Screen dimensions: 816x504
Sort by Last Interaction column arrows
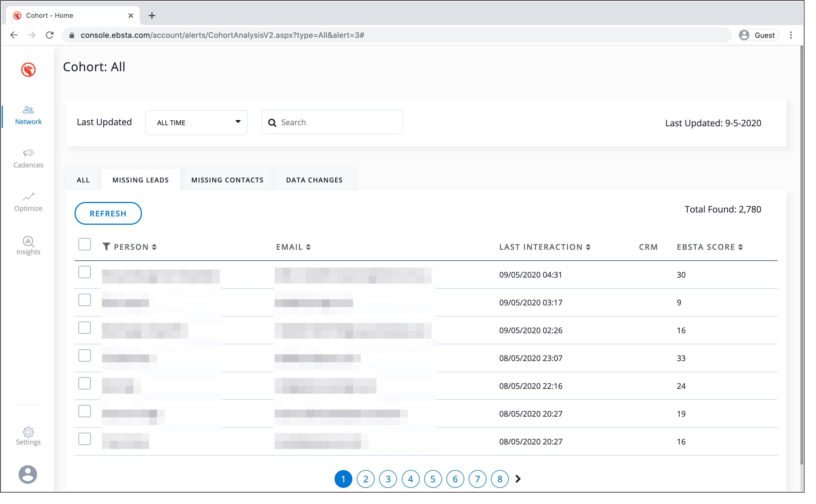[x=588, y=247]
